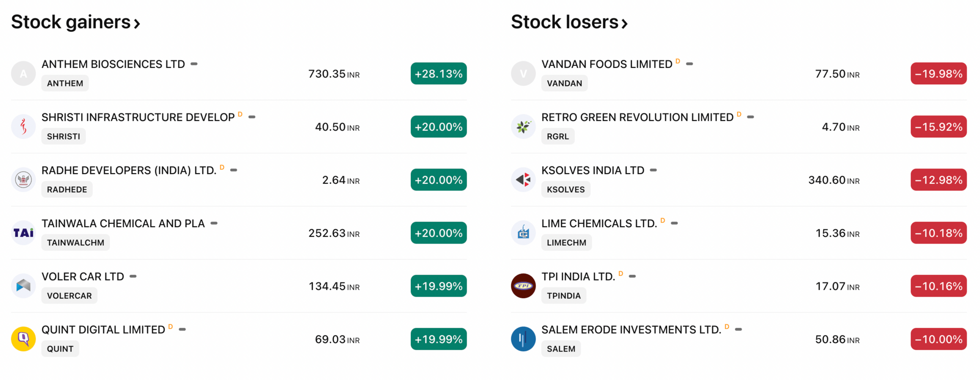The width and height of the screenshot is (980, 380).
Task: Click the +28.13% gain badge
Action: [438, 74]
